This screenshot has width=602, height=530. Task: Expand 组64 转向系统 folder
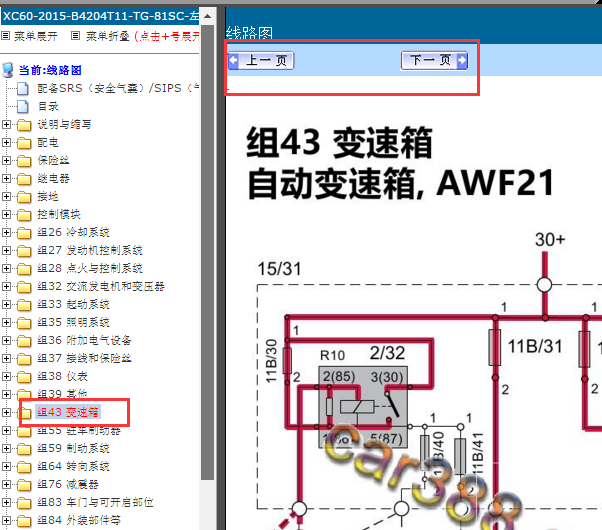point(6,466)
